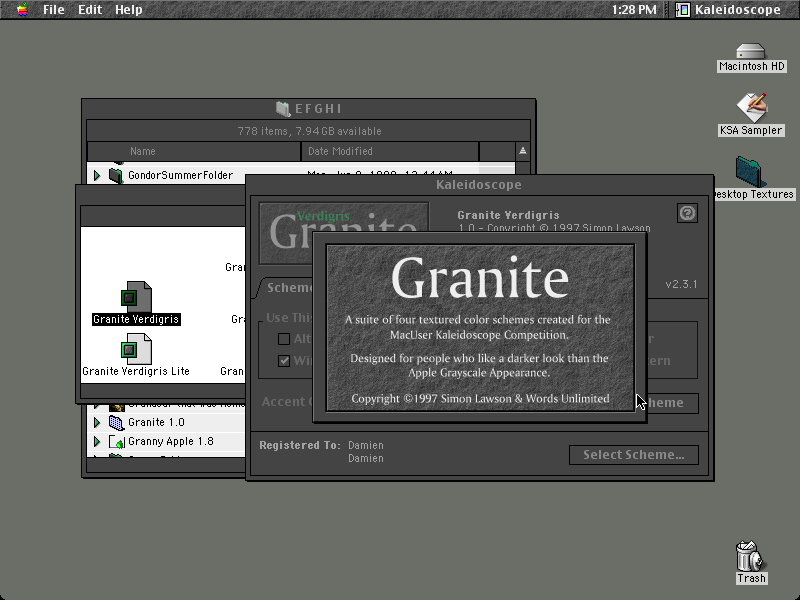Image resolution: width=800 pixels, height=600 pixels.
Task: Click the Granite splash about image
Action: pyautogui.click(x=480, y=328)
